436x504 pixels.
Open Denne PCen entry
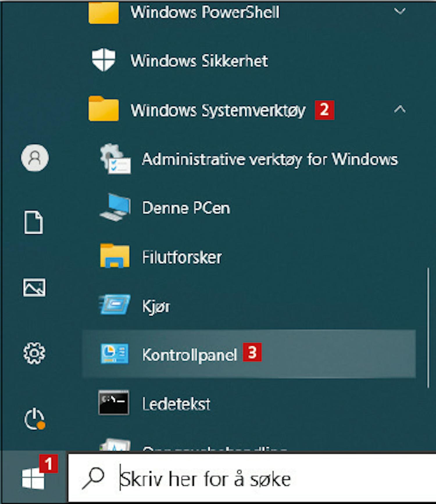tap(186, 208)
